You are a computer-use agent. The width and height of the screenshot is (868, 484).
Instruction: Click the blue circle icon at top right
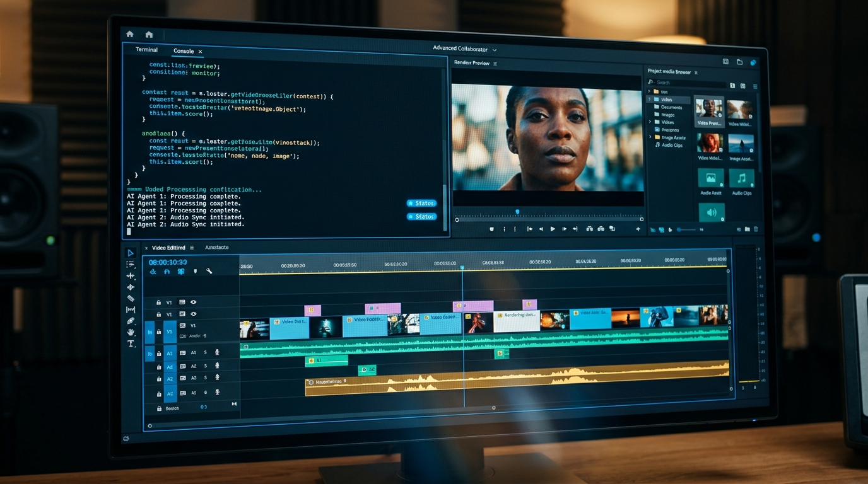click(x=753, y=62)
